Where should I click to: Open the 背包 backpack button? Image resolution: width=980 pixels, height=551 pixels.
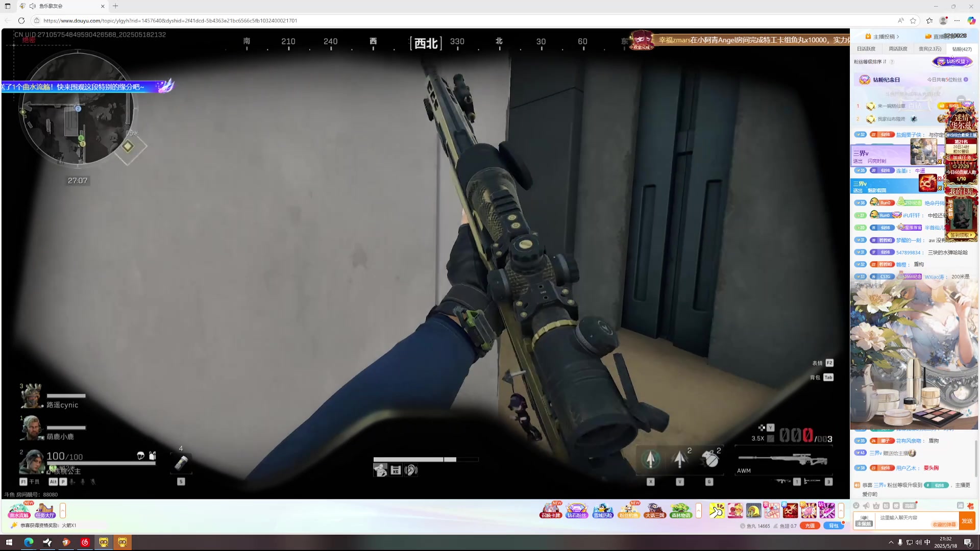834,526
